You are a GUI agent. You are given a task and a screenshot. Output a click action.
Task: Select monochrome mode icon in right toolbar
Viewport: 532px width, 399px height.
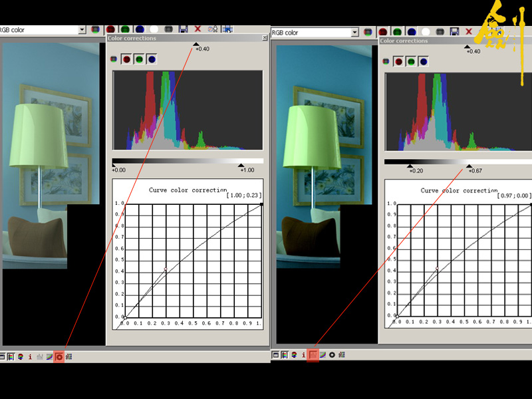pos(440,31)
